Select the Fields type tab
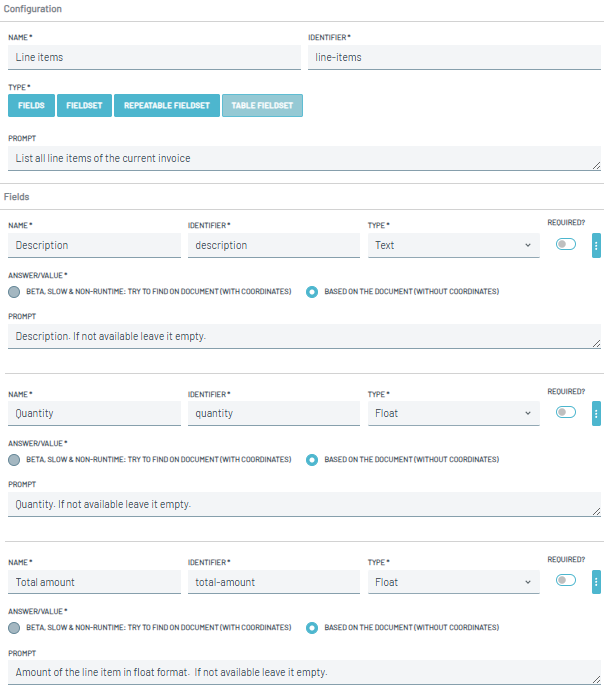The image size is (604, 692). (31, 106)
